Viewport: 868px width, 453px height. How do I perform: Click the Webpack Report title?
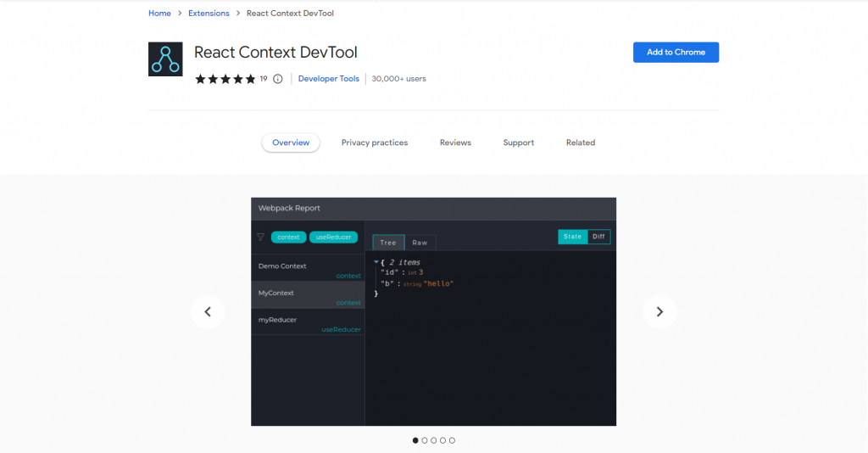coord(289,208)
